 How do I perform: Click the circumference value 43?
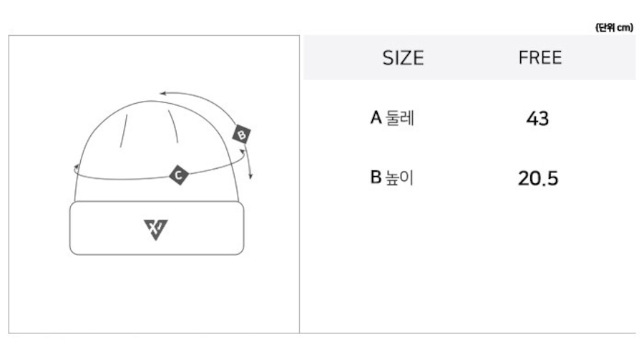point(537,119)
